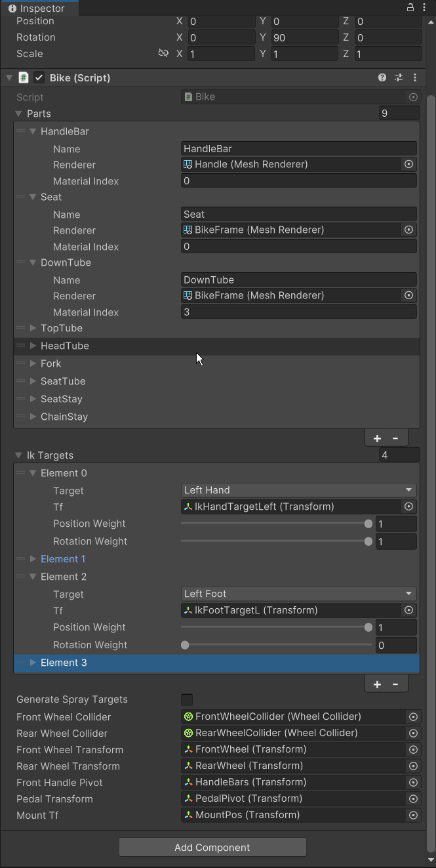The height and width of the screenshot is (868, 436).
Task: Open object picker for Mount Tf field
Action: pos(413,815)
